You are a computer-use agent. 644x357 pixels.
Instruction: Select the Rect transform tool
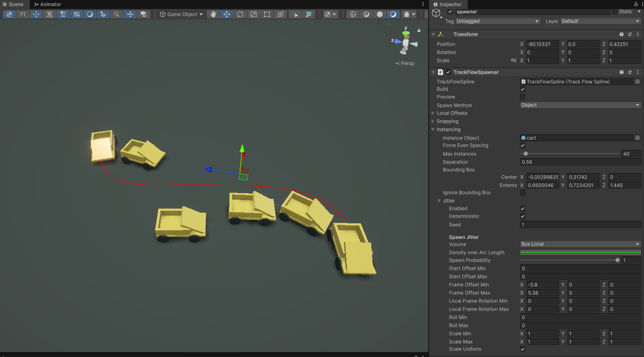coord(267,14)
